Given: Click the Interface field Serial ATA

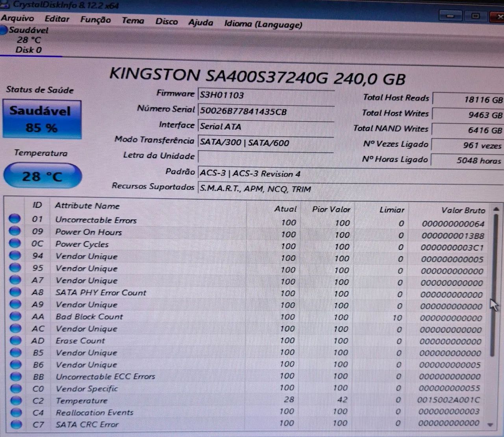Looking at the screenshot, I should tap(266, 127).
